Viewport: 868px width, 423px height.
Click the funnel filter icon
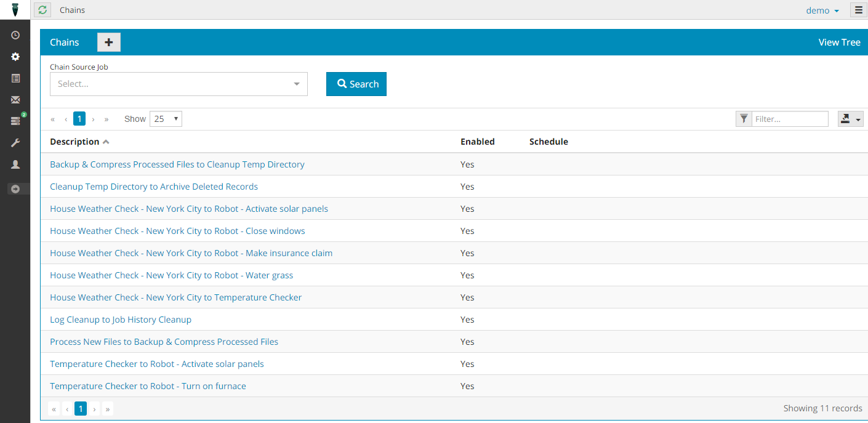744,119
